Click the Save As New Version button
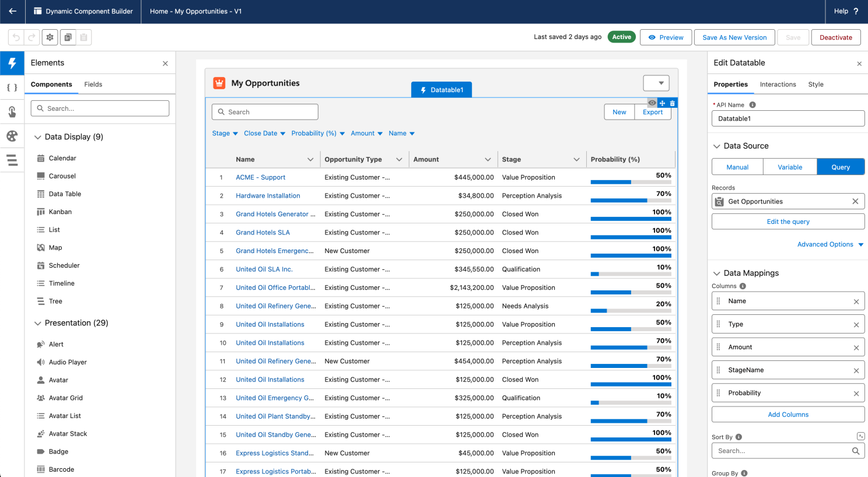 [734, 37]
